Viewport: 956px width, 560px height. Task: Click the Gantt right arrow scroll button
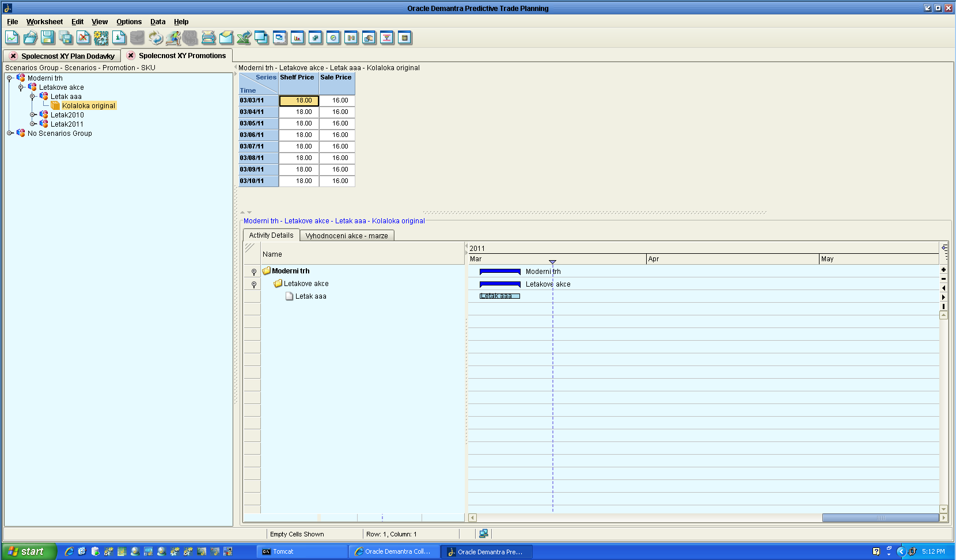pyautogui.click(x=943, y=297)
